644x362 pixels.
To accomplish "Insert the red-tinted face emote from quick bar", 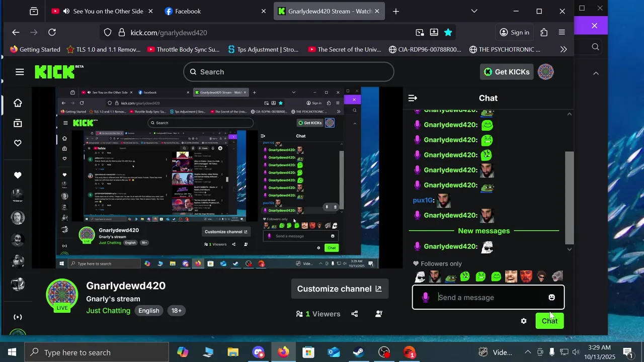I will 526,277.
